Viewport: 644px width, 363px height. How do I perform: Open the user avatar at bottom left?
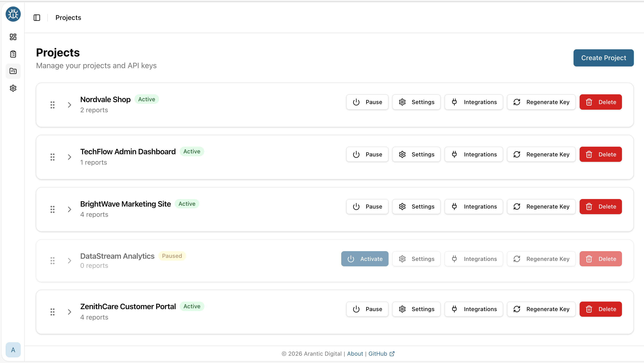point(13,350)
